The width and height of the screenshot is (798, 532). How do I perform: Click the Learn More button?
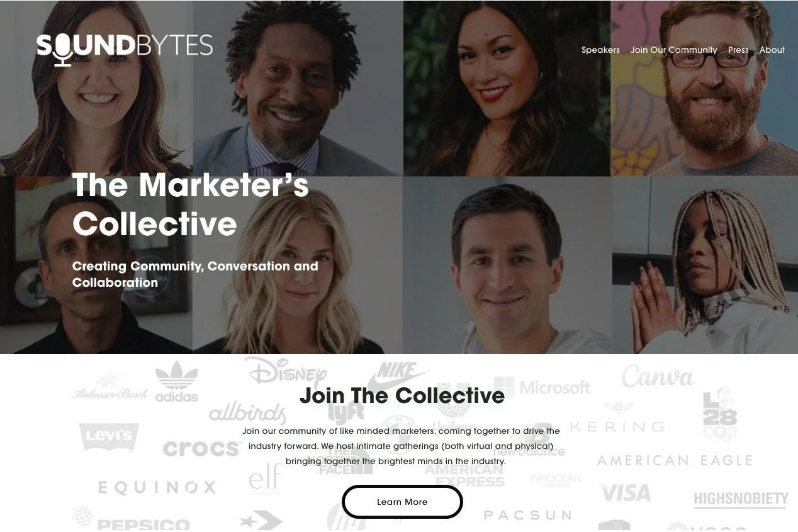402,502
